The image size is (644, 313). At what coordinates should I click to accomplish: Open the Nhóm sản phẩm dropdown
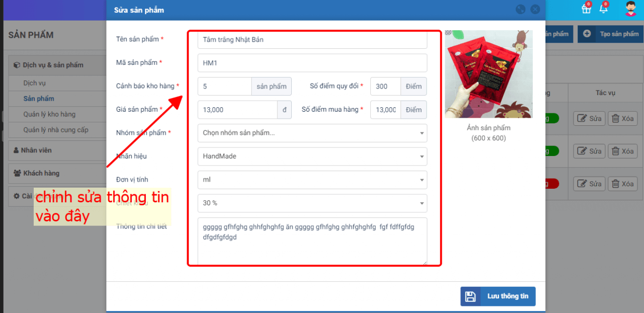coord(312,133)
